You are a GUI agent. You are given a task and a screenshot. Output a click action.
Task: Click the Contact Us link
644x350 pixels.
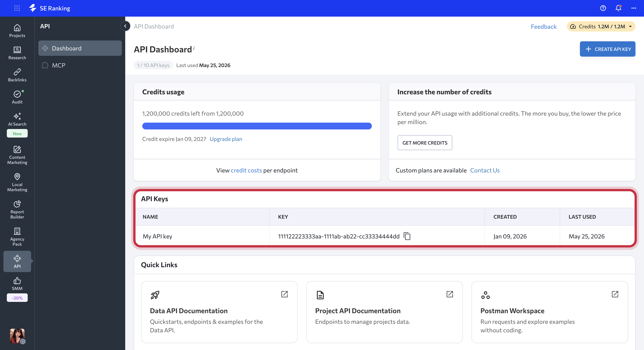point(484,170)
